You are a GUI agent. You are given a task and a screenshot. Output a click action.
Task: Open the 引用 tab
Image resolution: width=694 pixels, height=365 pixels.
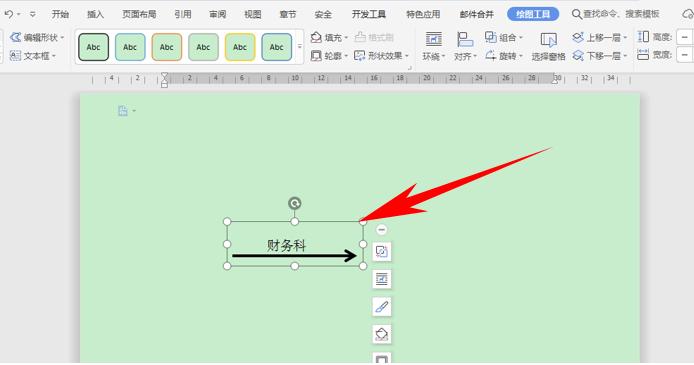pos(183,14)
